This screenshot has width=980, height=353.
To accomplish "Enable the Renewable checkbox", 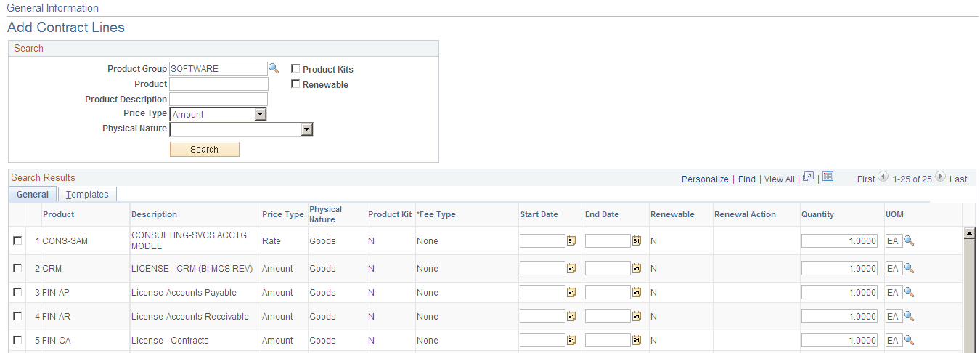I will (x=295, y=84).
